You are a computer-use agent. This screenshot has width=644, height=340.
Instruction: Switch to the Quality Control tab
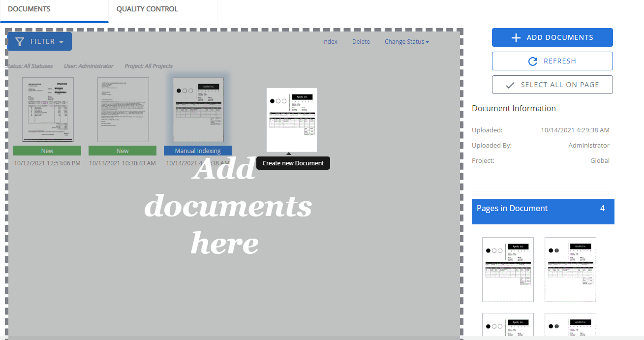147,9
